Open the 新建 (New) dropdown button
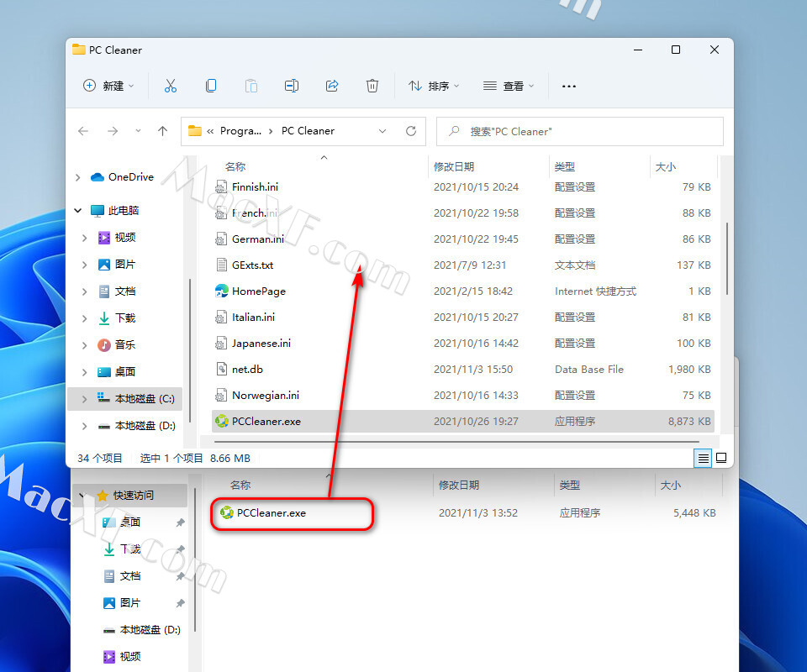Viewport: 807px width, 672px height. 108,86
